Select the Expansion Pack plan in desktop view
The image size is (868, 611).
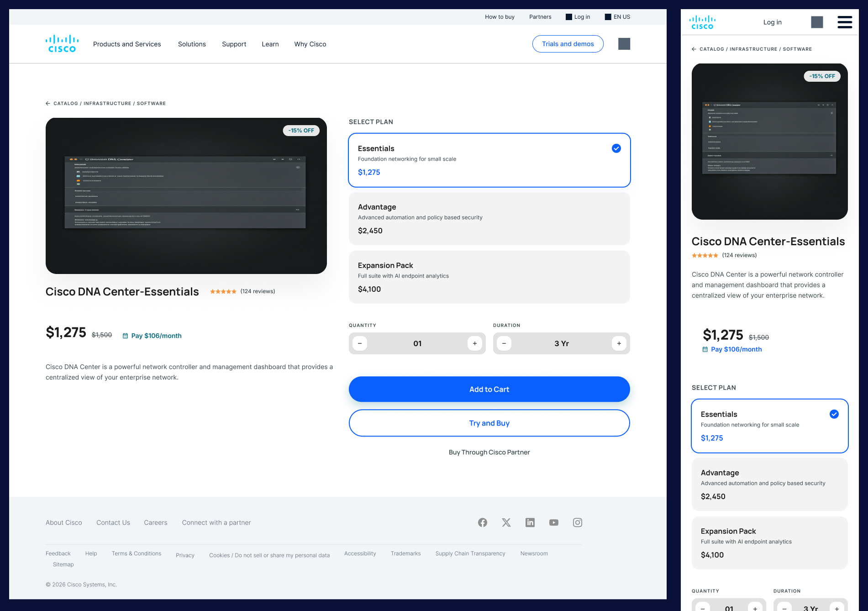489,277
